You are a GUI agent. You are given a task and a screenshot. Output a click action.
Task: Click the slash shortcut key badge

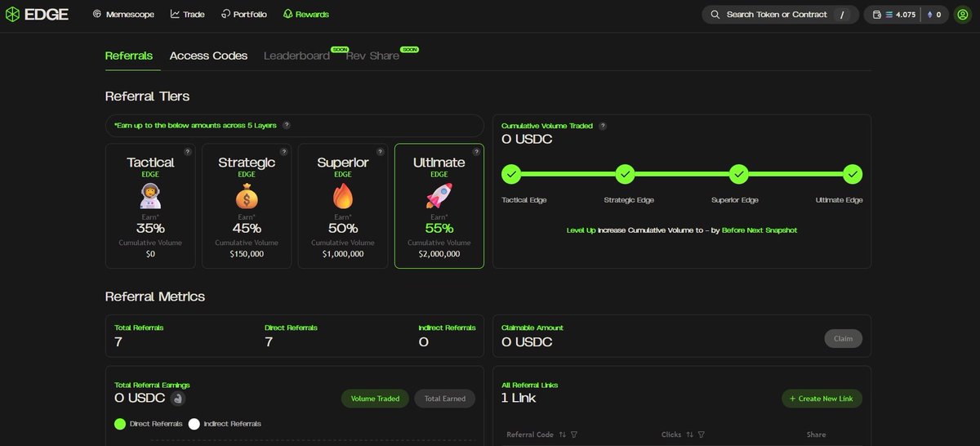(x=841, y=15)
